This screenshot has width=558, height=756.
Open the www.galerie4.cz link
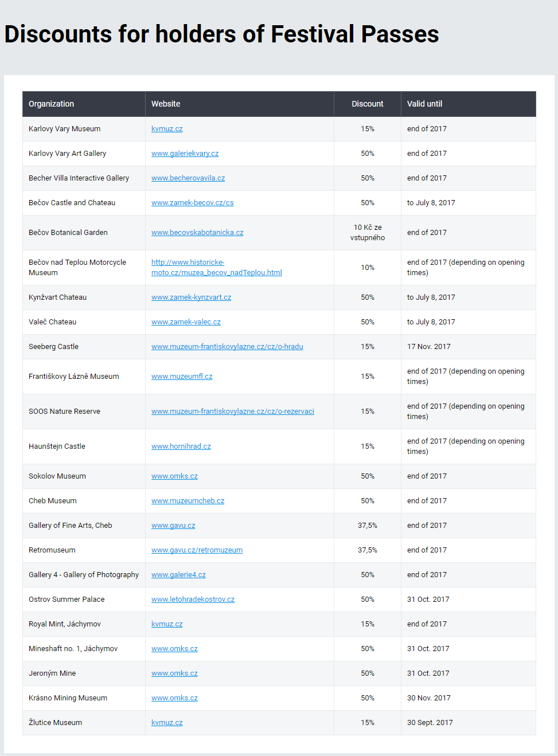178,575
